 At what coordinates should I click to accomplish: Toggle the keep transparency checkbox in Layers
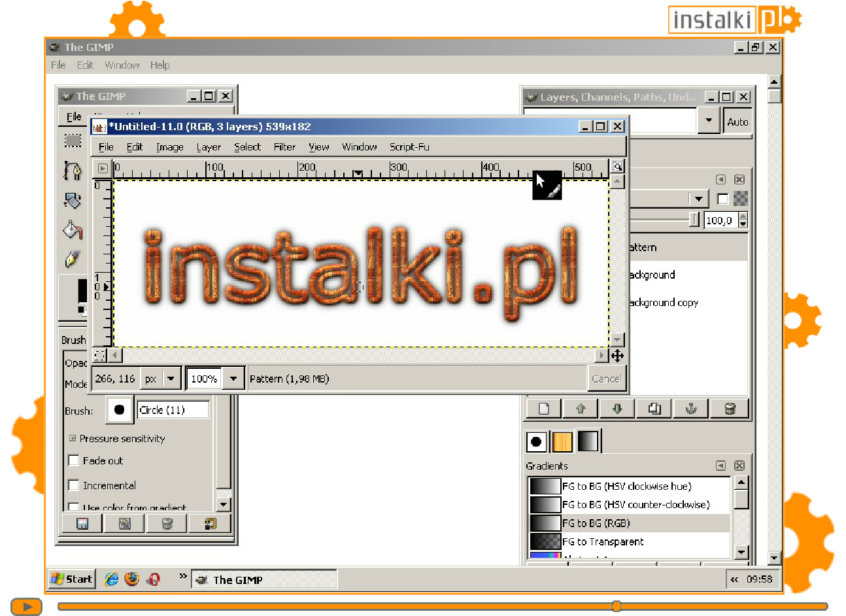click(x=722, y=199)
